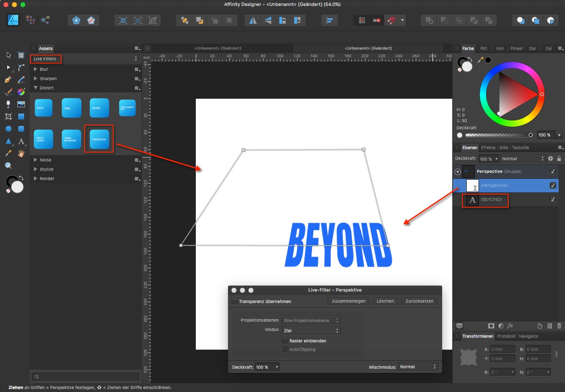This screenshot has height=392, width=565.
Task: Click Zusammenlegen in the Perspektive dialog
Action: point(348,301)
